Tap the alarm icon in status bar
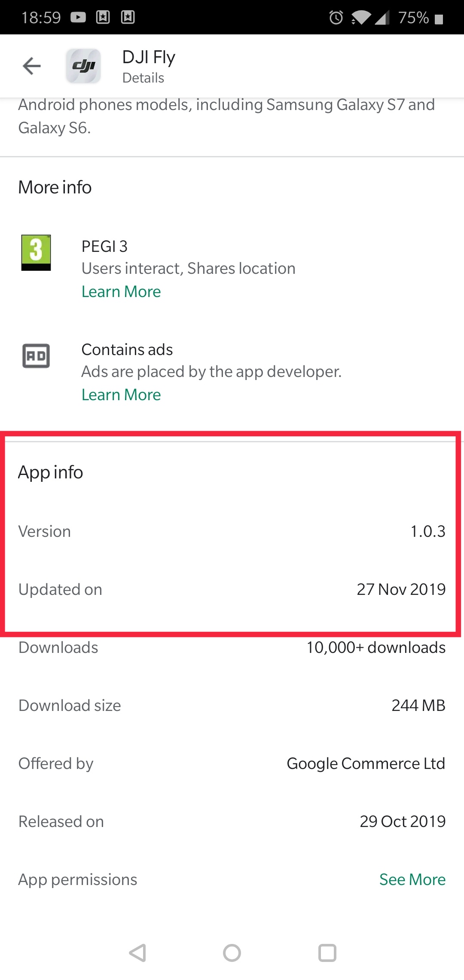 pyautogui.click(x=336, y=18)
